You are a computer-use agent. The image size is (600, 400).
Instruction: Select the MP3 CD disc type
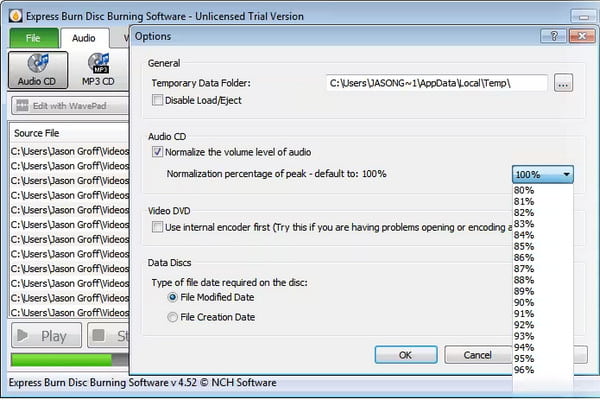click(98, 70)
